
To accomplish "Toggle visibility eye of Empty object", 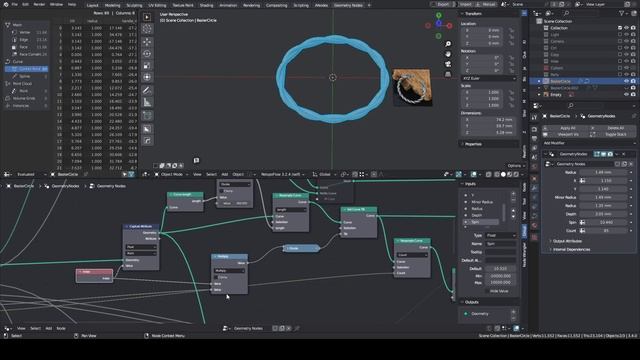I will [x=627, y=95].
